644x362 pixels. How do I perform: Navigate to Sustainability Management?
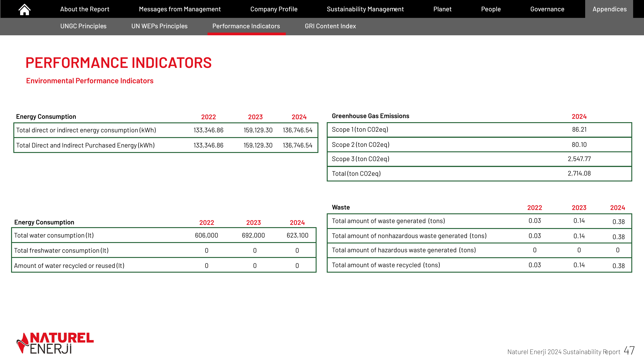tap(365, 9)
